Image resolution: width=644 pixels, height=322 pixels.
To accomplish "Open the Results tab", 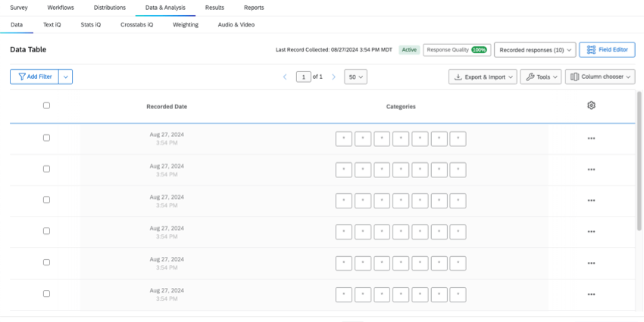I will click(214, 8).
